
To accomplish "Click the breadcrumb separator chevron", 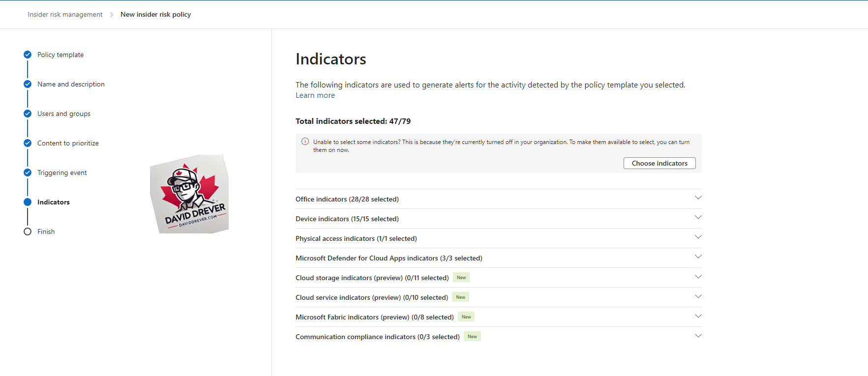I will (112, 15).
